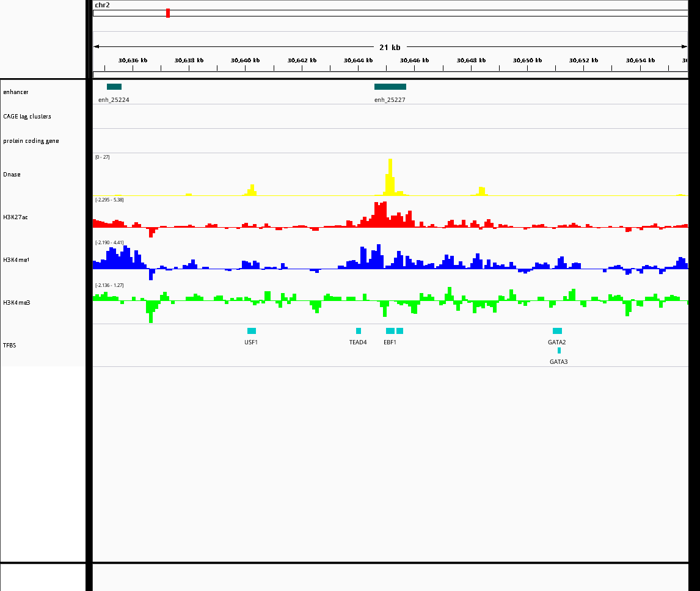The width and height of the screenshot is (700, 591).
Task: Select the CAGE tag clusters track name
Action: [27, 117]
